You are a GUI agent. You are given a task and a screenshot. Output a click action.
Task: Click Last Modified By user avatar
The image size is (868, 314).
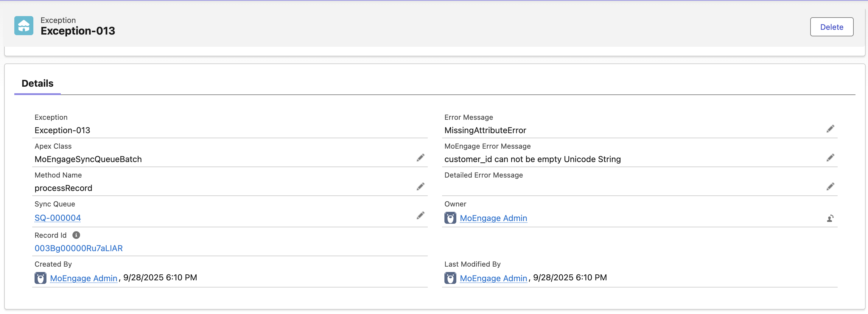point(450,278)
